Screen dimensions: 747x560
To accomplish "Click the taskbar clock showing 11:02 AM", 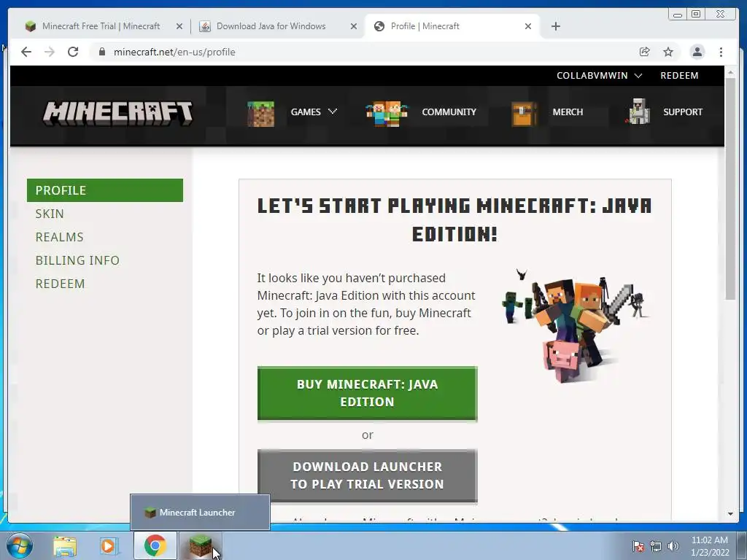I will (710, 546).
